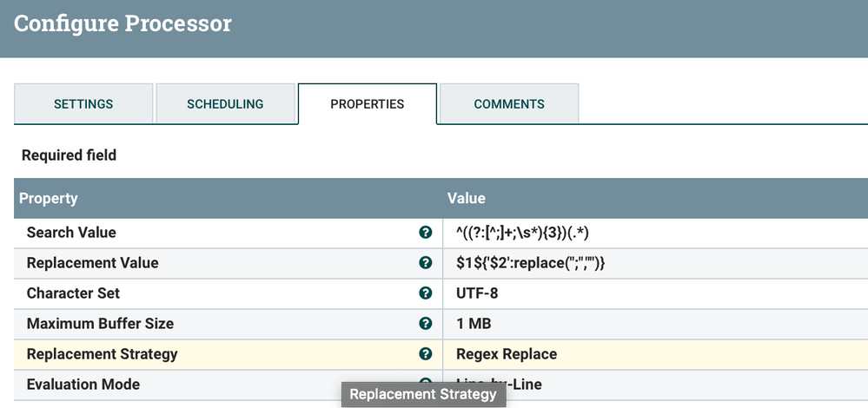Click help icon for Character Set
Viewport: 868px width, 408px height.
[x=426, y=293]
